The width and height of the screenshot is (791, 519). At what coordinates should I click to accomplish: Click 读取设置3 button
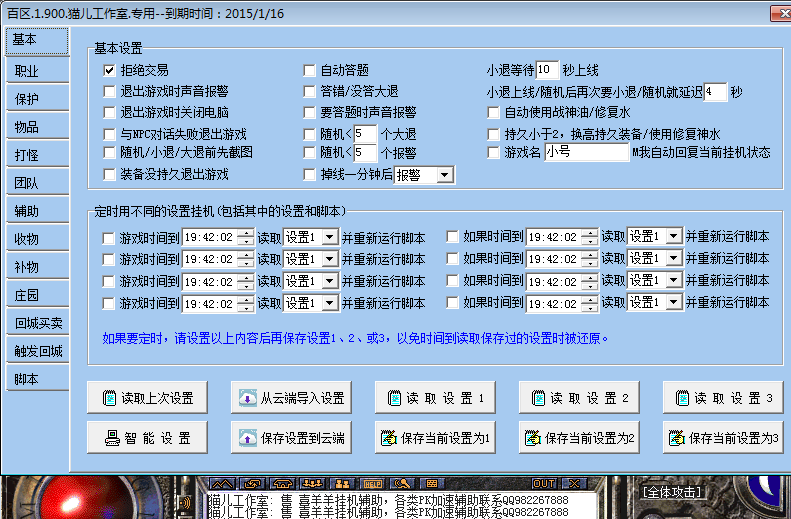tap(723, 398)
